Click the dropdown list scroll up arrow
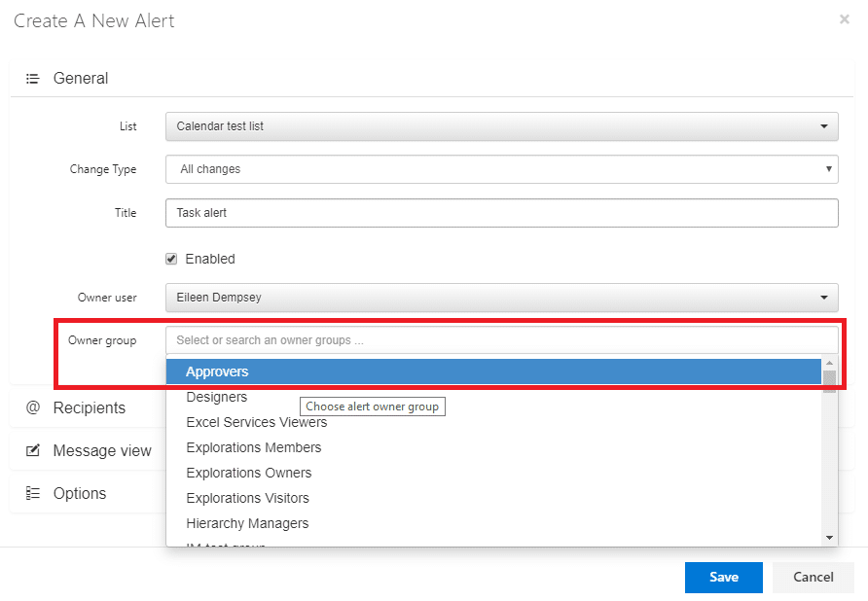Screen dimensions: 868x601 click(829, 363)
